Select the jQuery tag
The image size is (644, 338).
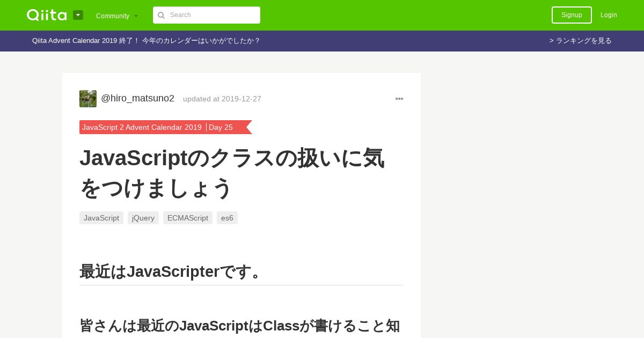coord(143,218)
